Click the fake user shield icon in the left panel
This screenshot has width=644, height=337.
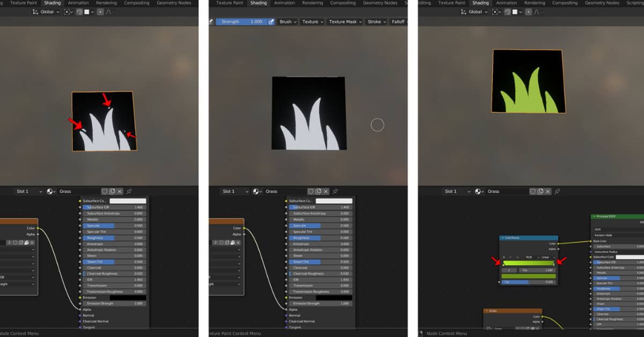tap(105, 191)
